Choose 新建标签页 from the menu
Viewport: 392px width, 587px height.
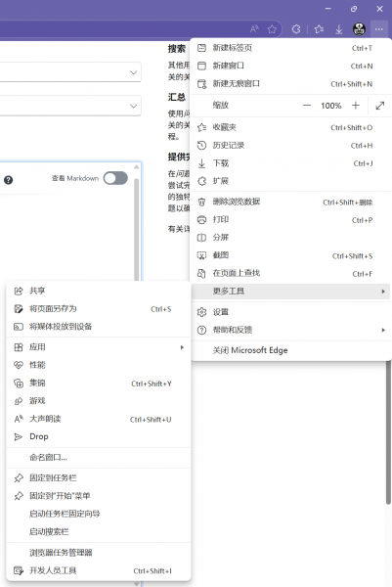(x=288, y=48)
